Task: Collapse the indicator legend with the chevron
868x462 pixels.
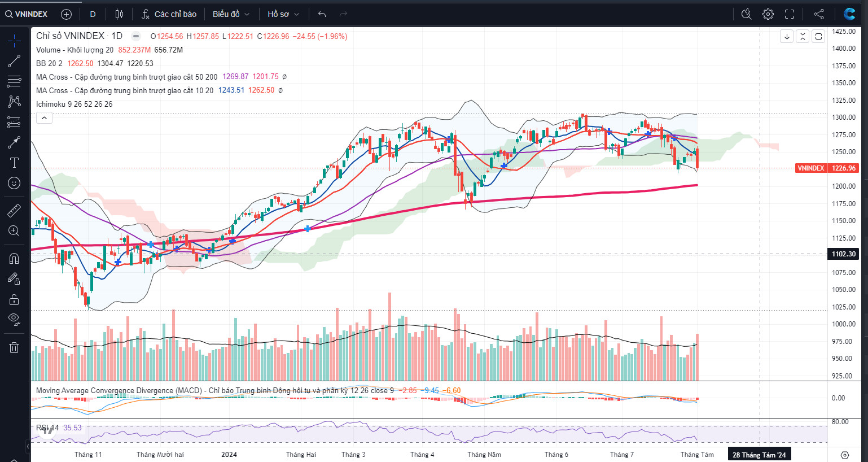Action: [44, 117]
